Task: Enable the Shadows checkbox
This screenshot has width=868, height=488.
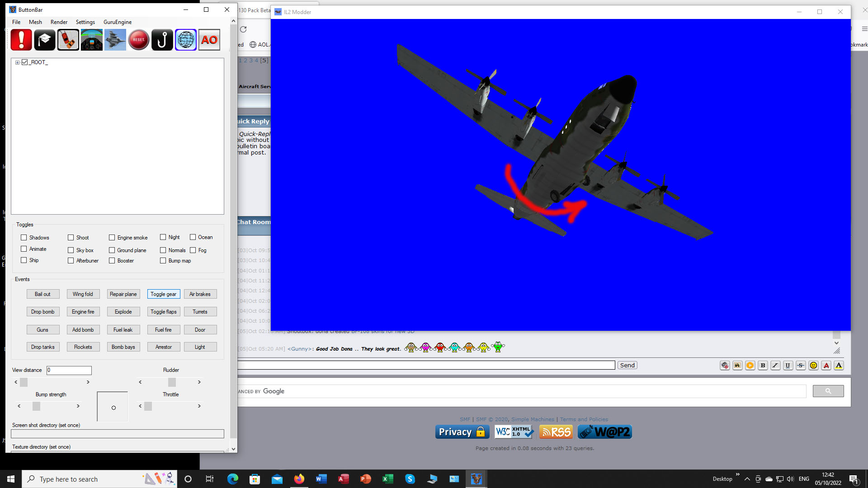Action: pyautogui.click(x=24, y=237)
